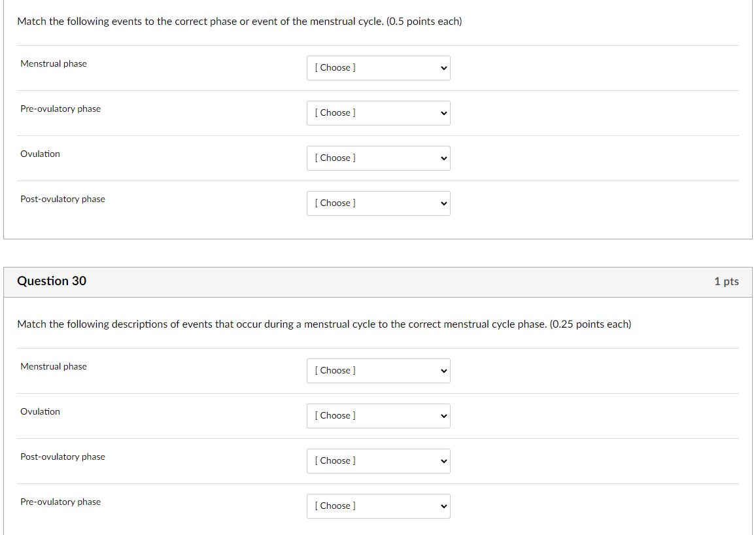This screenshot has width=756, height=535.
Task: Open the Pre-ovulatory phase dropdown in the first question
Action: (378, 112)
